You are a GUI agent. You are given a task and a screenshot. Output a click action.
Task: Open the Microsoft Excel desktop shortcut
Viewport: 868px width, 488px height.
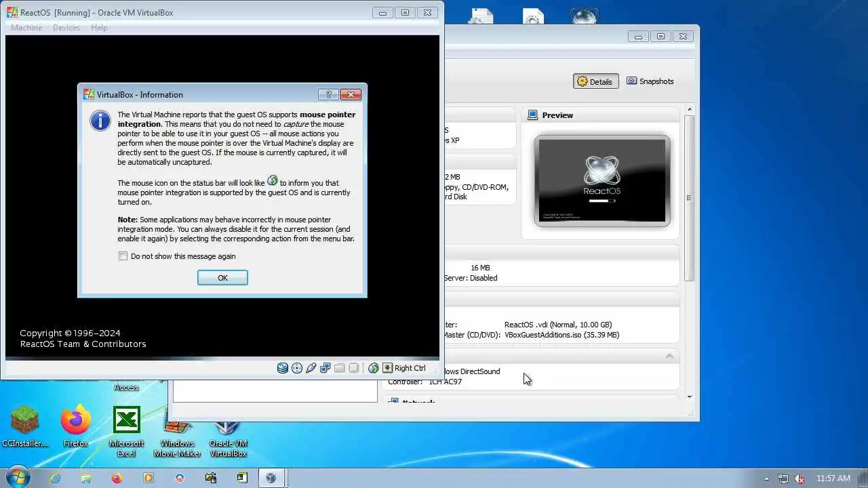(126, 432)
